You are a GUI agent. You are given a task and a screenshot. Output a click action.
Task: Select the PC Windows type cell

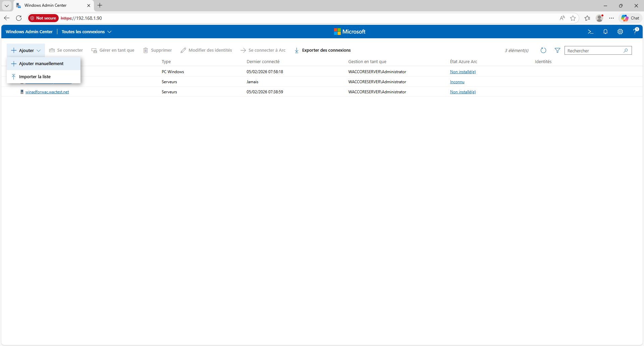click(x=173, y=72)
